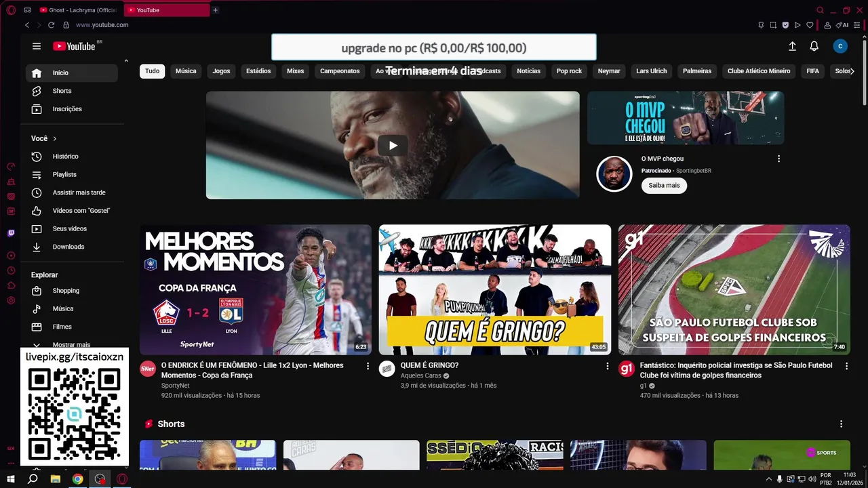Open the "QUEM É GRINGO?" video title
Screen dimensions: 868x488
[x=429, y=365]
